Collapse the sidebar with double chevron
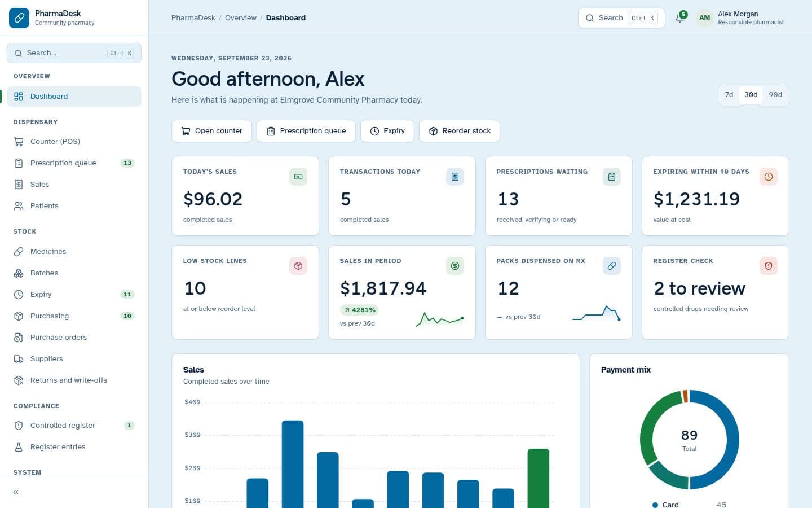Screen dimensions: 812x508 pos(16,492)
